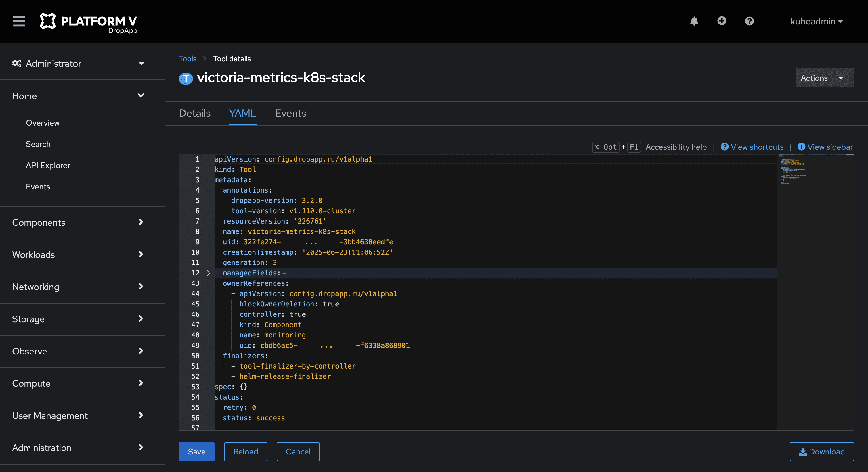Expand the Administration navigation section
The height and width of the screenshot is (472, 868).
click(x=82, y=448)
